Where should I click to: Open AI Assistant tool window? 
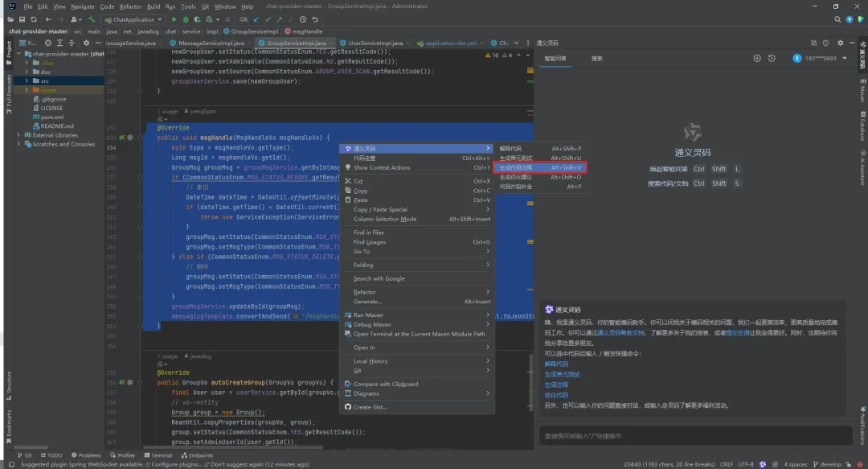coord(862,168)
